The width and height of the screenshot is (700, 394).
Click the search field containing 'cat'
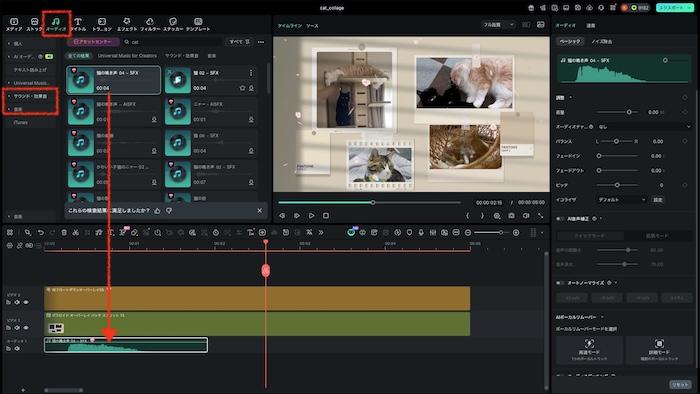coord(172,42)
